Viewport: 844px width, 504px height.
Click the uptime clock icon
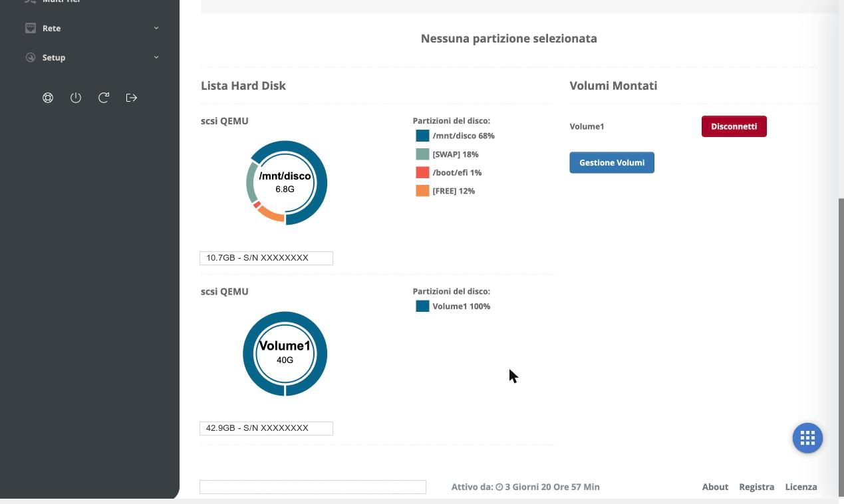pyautogui.click(x=499, y=487)
